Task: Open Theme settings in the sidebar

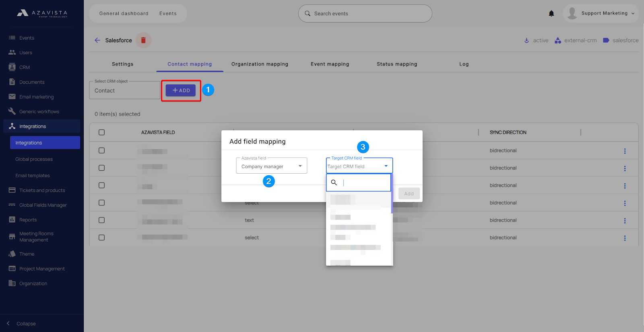Action: [x=27, y=254]
